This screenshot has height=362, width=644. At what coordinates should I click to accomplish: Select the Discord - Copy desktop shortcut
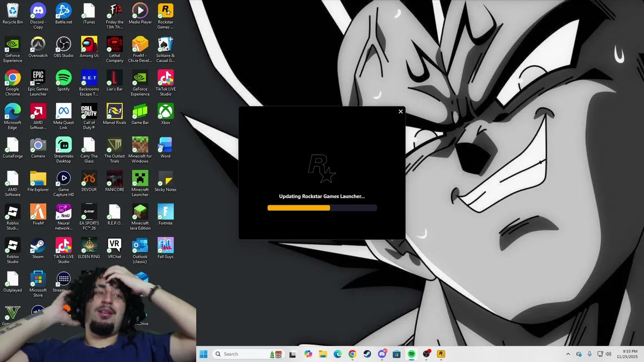[x=38, y=17]
